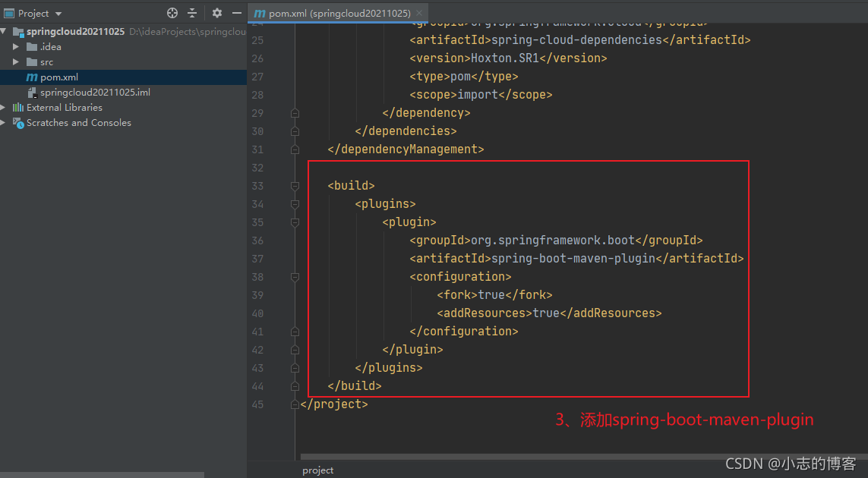Screen dimensions: 868x478
Task: Click fold marker at </dependency> line 29
Action: (295, 113)
